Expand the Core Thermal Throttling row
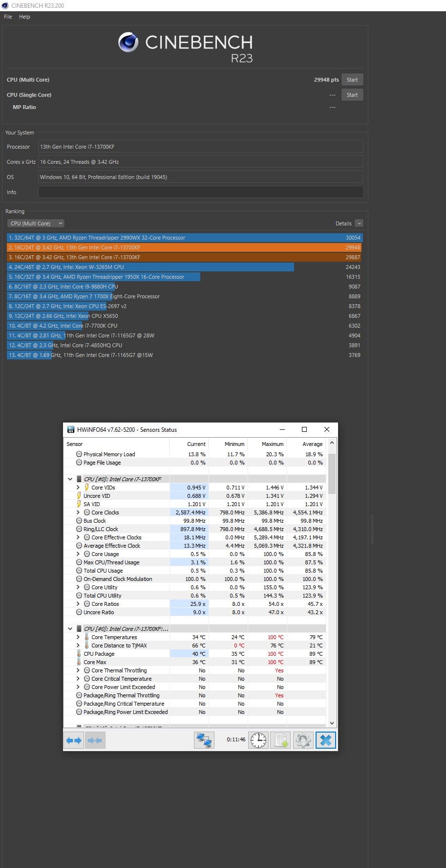 click(78, 670)
